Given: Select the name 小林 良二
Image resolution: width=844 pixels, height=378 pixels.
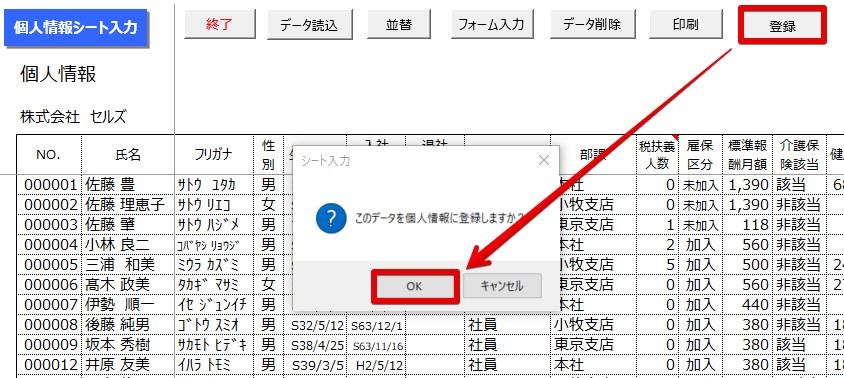Looking at the screenshot, I should tap(128, 244).
